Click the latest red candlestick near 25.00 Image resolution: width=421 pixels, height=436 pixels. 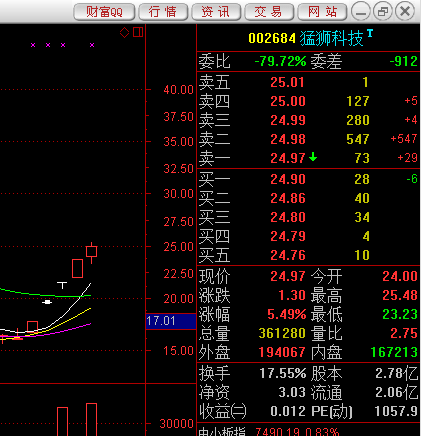point(91,251)
